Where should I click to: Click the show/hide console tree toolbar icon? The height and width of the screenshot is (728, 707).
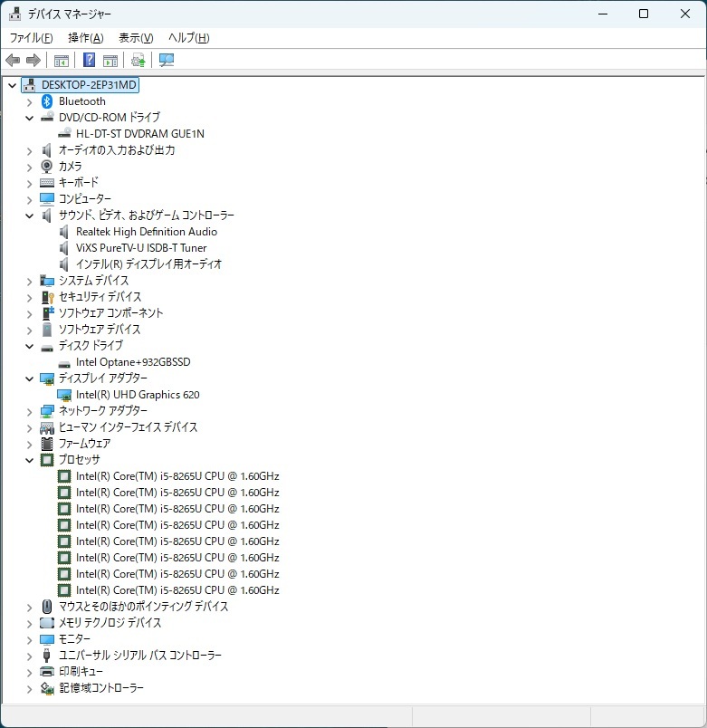(x=62, y=61)
